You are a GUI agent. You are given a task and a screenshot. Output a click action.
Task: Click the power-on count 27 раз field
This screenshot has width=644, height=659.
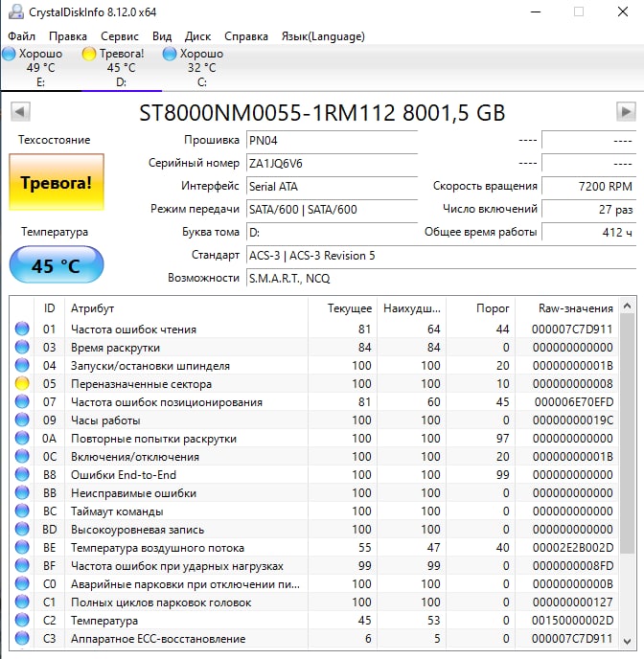pos(588,210)
